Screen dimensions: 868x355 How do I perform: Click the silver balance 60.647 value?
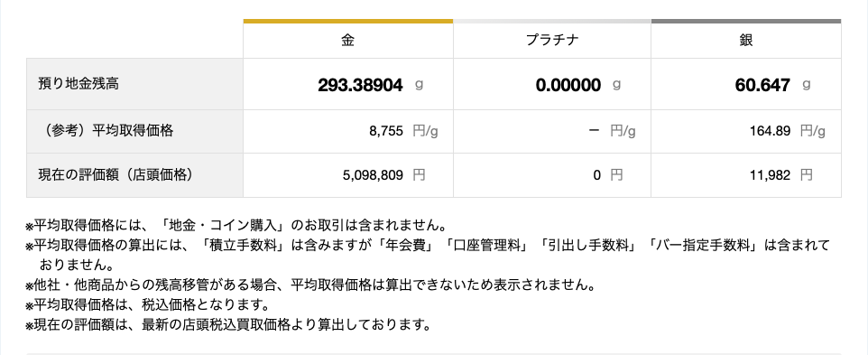point(762,85)
